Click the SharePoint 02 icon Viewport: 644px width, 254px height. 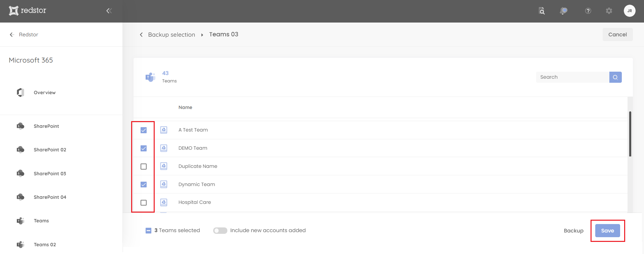(21, 150)
